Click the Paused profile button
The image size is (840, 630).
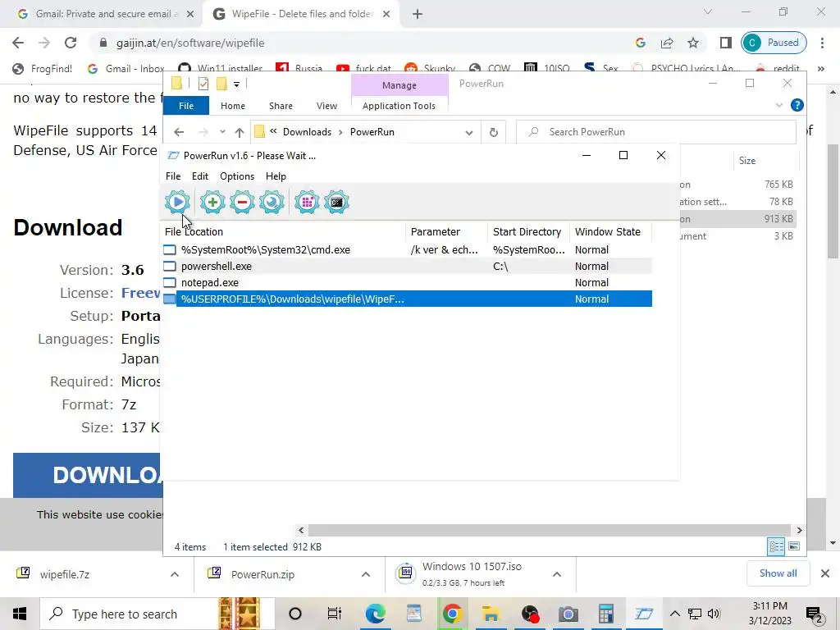pos(774,43)
